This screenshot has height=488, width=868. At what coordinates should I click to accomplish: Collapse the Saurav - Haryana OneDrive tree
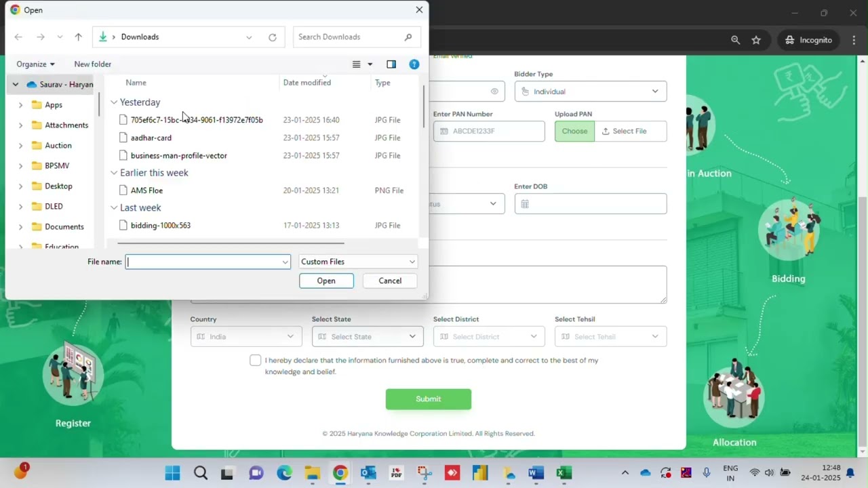pyautogui.click(x=15, y=85)
